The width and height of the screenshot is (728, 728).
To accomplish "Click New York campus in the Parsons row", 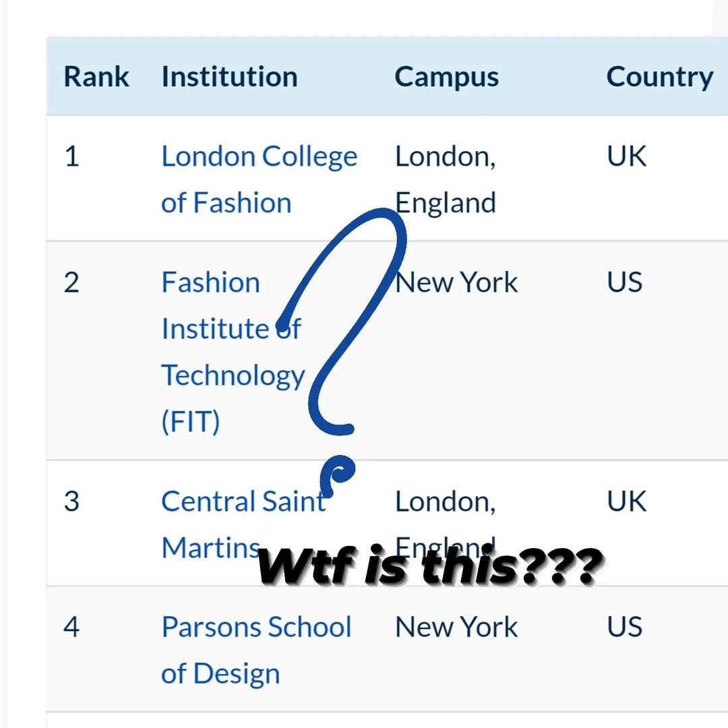I will coord(456,627).
